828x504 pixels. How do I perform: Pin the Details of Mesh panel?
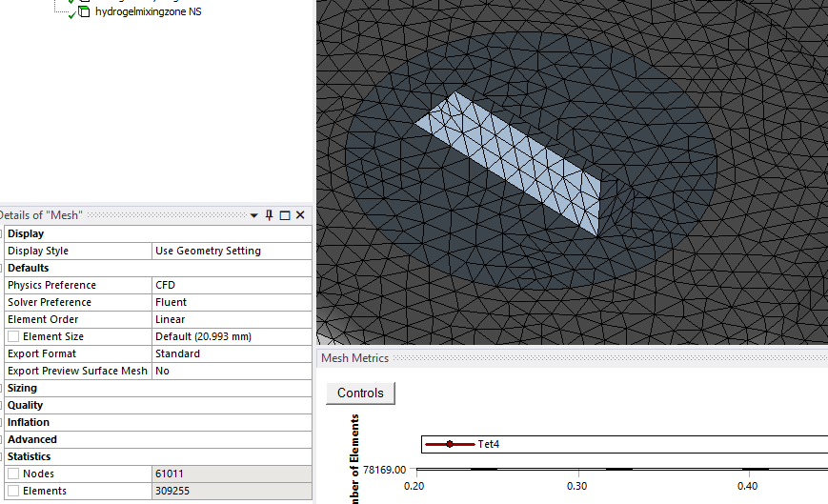pos(270,214)
